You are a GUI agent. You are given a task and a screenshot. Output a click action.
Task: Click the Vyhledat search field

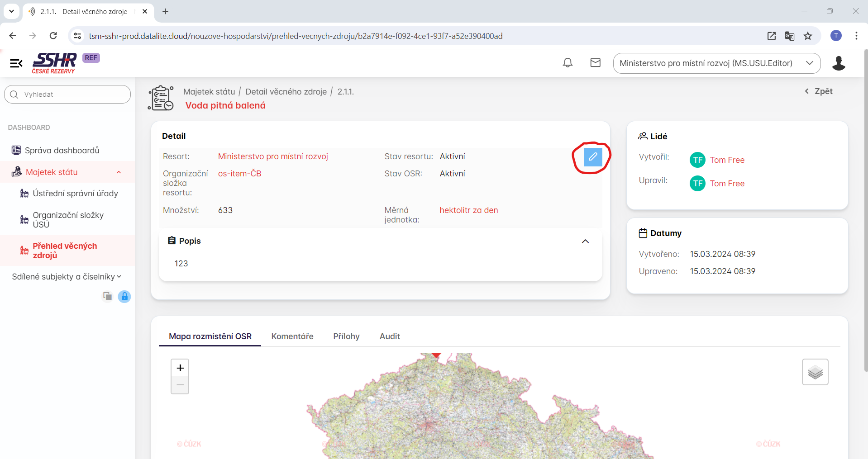68,95
